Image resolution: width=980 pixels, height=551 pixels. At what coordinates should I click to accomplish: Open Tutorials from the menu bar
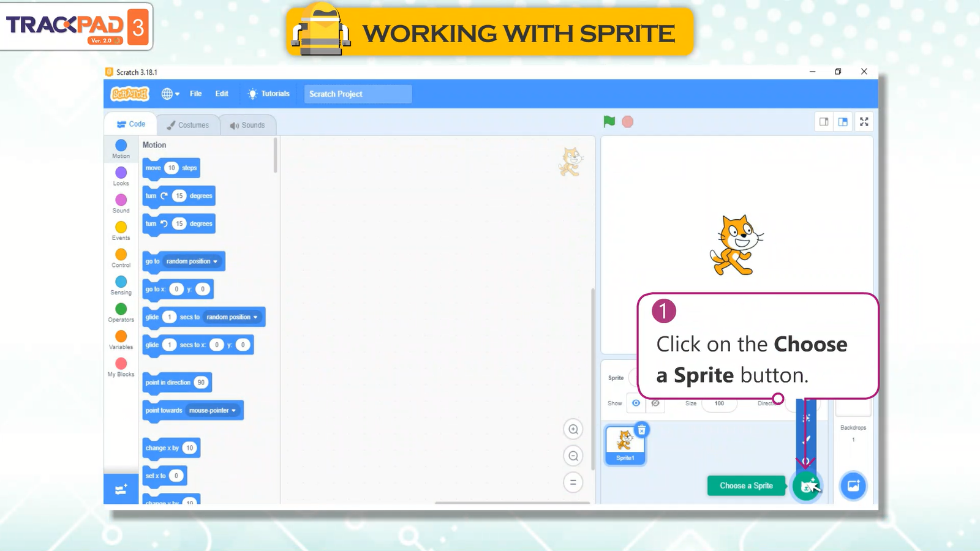[x=268, y=94]
